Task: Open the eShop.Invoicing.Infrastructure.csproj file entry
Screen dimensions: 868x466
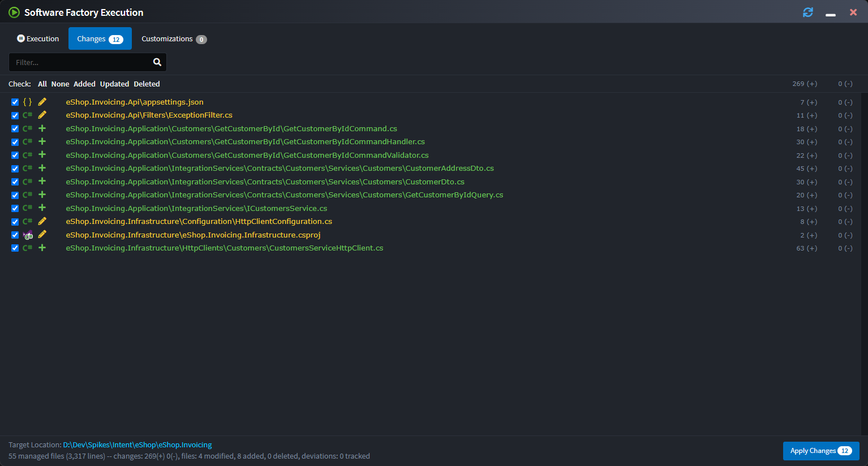Action: click(193, 235)
